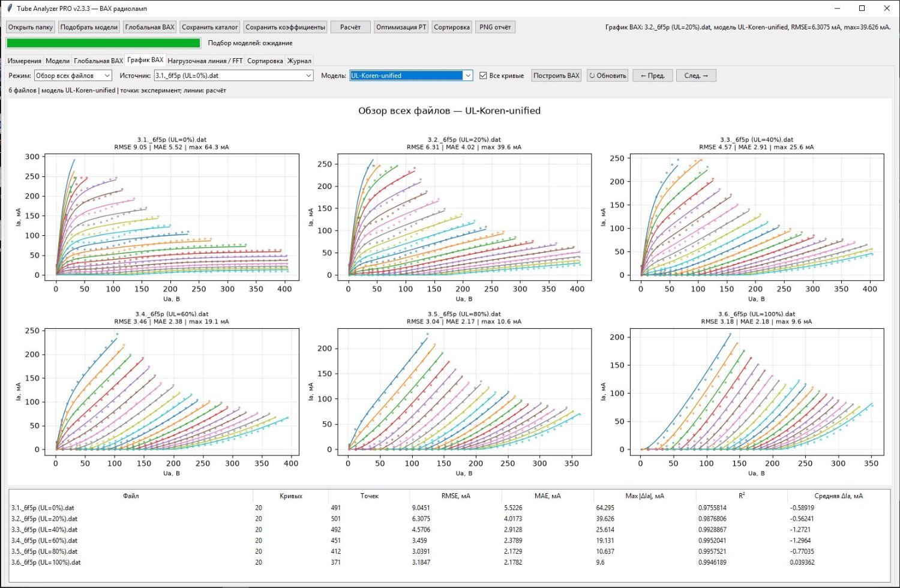Click the RMSE, мА column header

pyautogui.click(x=455, y=496)
